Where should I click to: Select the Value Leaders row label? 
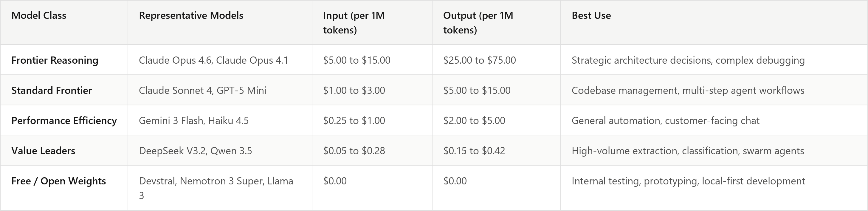point(43,151)
